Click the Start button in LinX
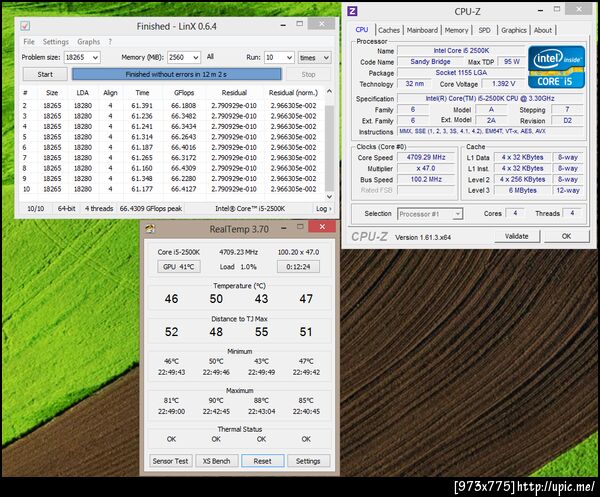This screenshot has height=497, width=600. pyautogui.click(x=45, y=74)
